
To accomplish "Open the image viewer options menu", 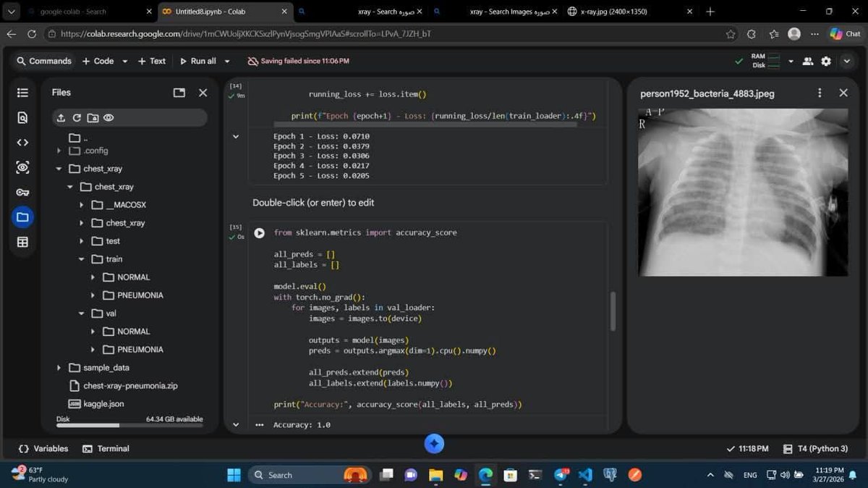I will (820, 93).
